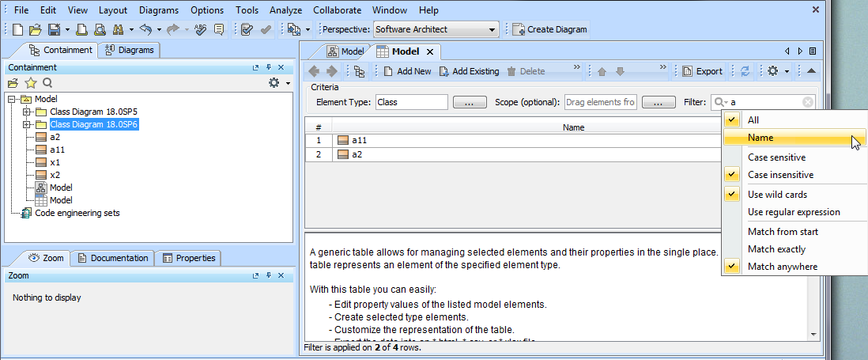Pin the Containment panel

pos(269,67)
